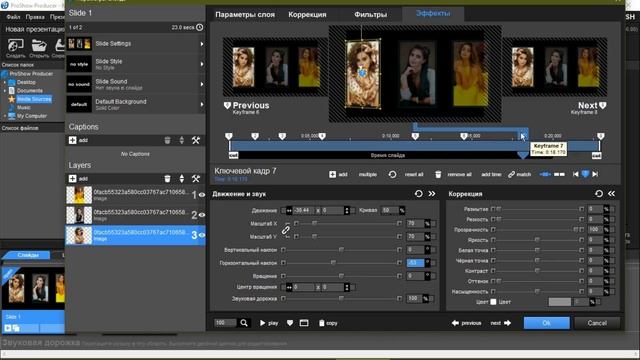Viewport: 640px width, 360px height.
Task: Open the Правка menu
Action: 35,17
